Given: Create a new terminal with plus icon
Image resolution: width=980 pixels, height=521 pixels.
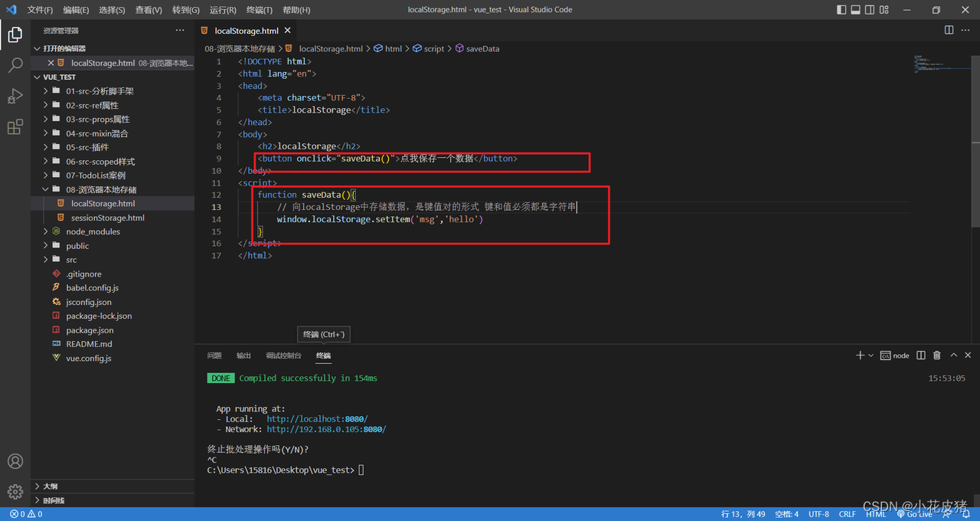Looking at the screenshot, I should pos(861,356).
